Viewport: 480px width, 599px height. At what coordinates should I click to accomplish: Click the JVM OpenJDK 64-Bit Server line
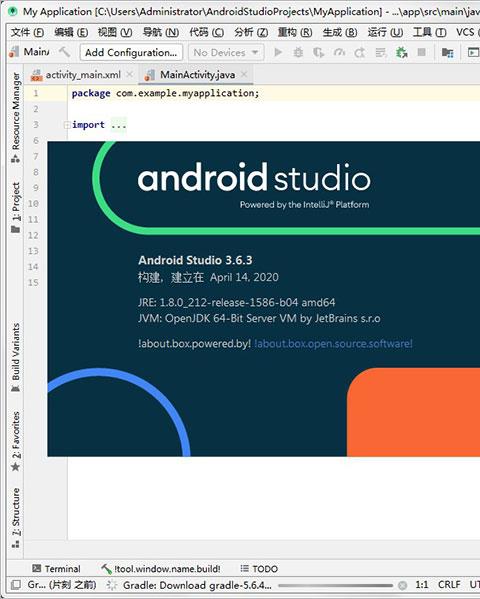(x=259, y=318)
